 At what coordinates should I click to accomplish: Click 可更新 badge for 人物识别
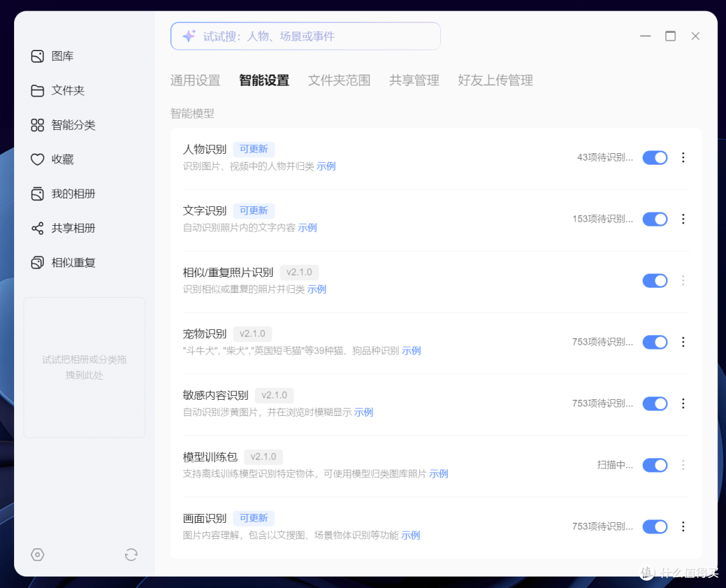[253, 149]
